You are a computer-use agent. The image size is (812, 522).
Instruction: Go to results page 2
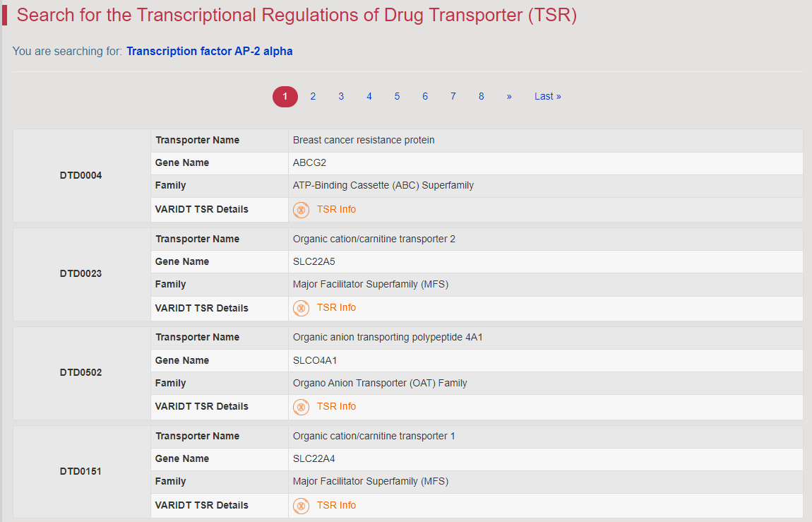313,96
